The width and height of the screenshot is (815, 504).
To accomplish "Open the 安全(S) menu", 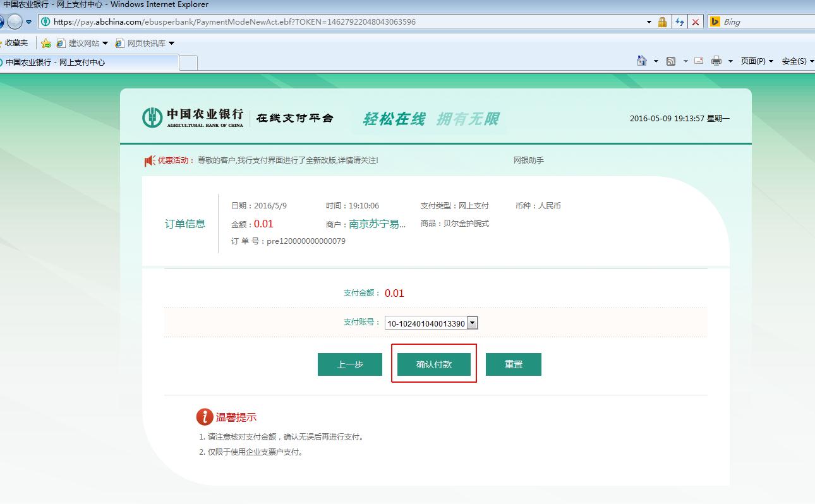I will point(797,61).
